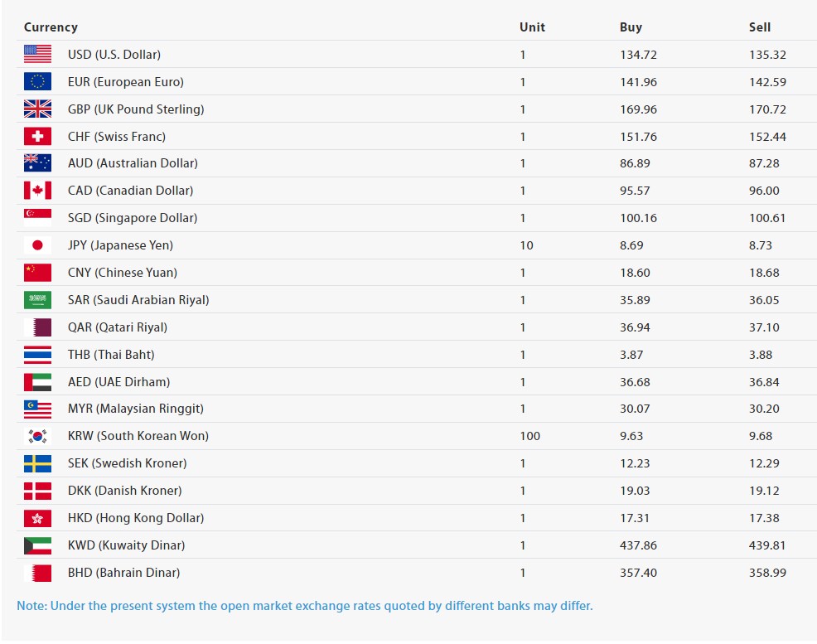Click the SGD (Singapore Dollar) text
Viewport: 817px width, 644px height.
pyautogui.click(x=133, y=218)
